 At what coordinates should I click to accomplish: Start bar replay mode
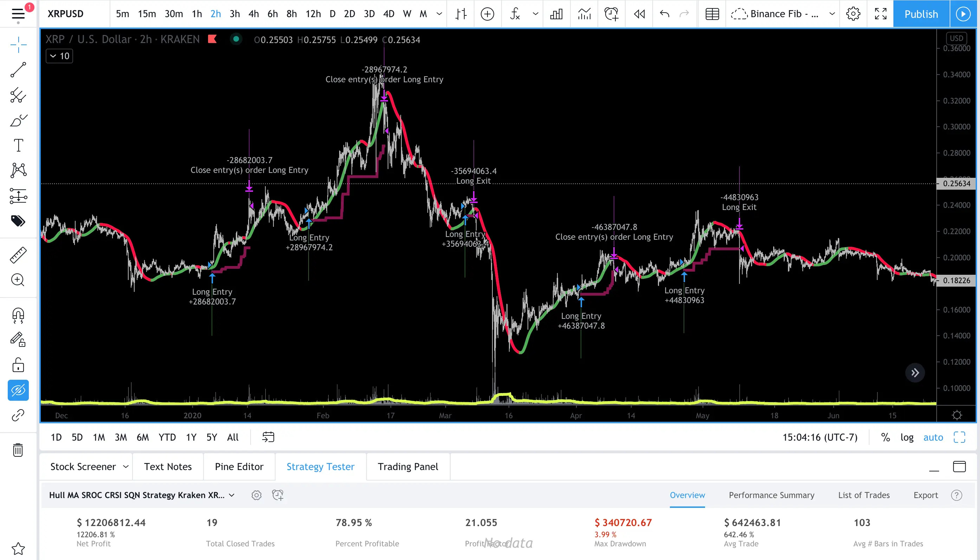(639, 14)
